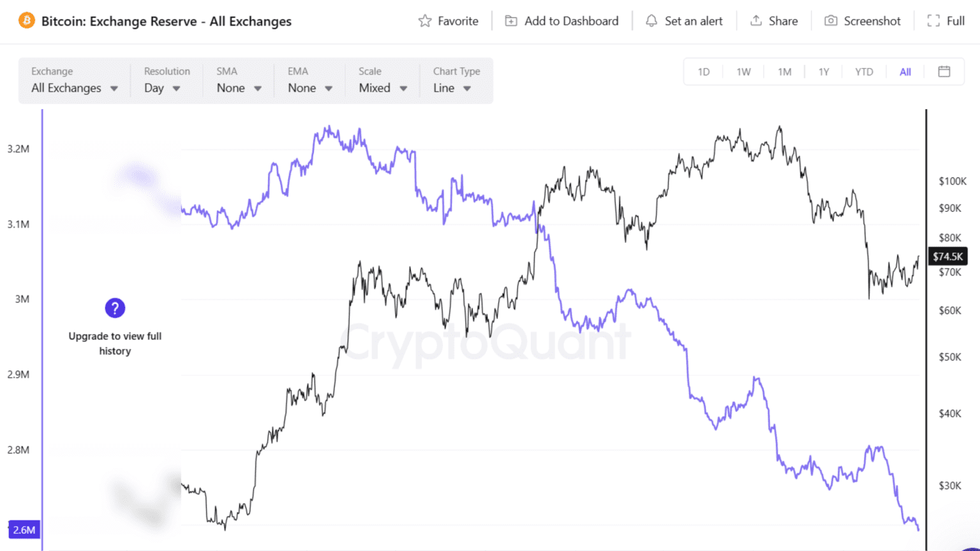Click the purple help question mark icon
The width and height of the screenshot is (980, 551).
click(115, 308)
